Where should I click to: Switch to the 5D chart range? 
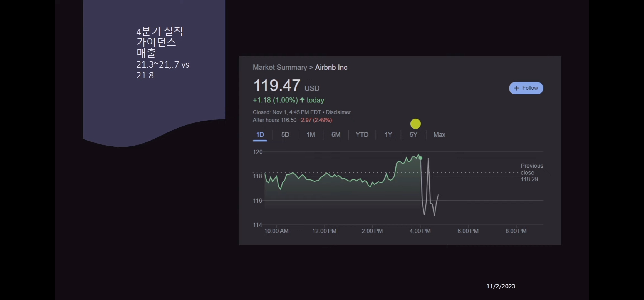(x=285, y=135)
